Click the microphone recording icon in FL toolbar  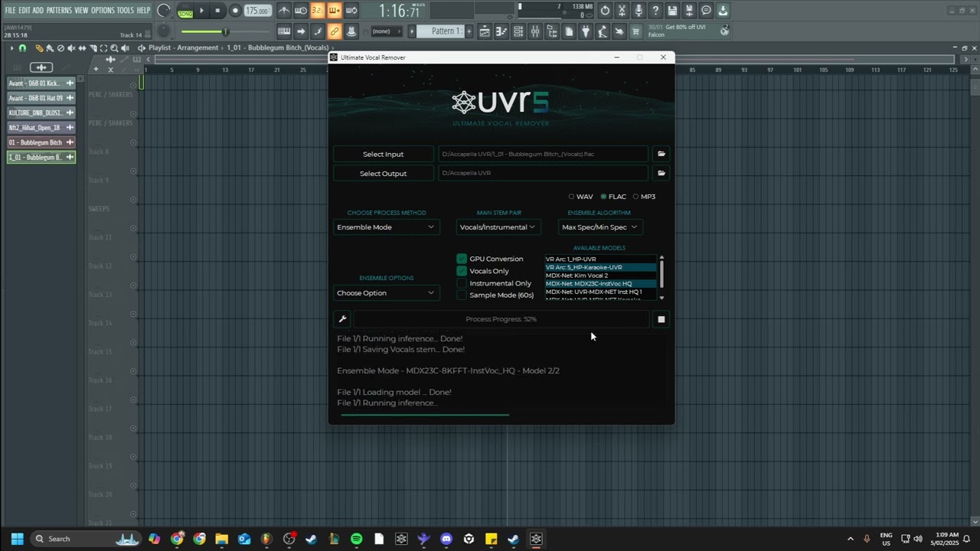coord(639,11)
